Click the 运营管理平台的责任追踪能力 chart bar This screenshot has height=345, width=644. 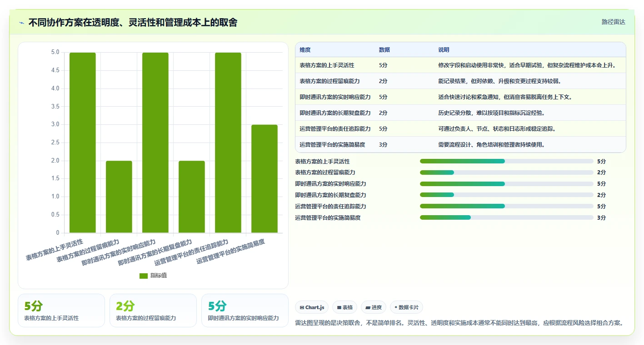[228, 143]
